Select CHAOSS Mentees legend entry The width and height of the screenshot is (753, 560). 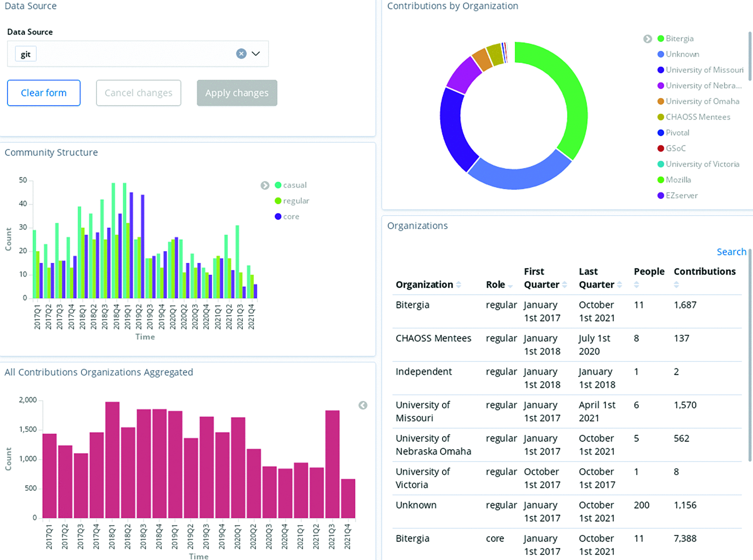click(x=694, y=117)
